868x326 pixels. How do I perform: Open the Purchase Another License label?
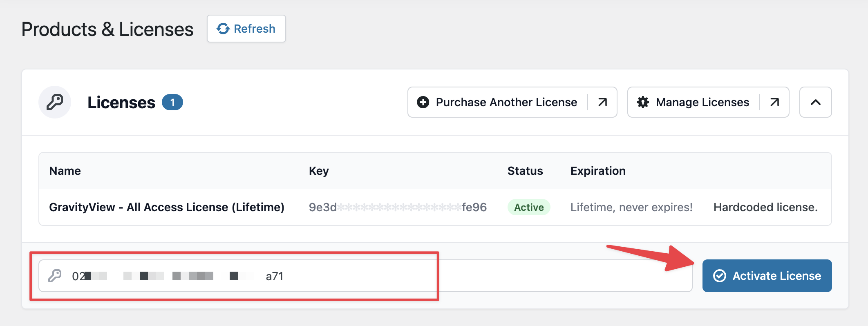click(x=506, y=102)
